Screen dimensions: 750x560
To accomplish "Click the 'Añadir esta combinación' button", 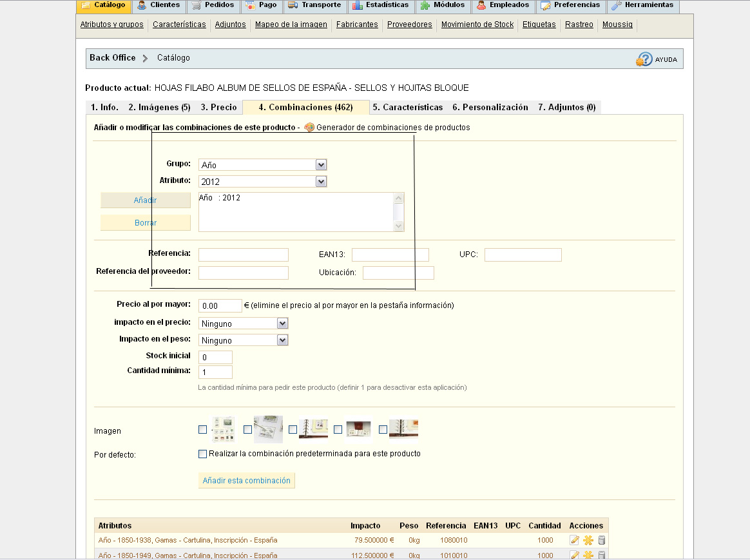I will click(246, 481).
